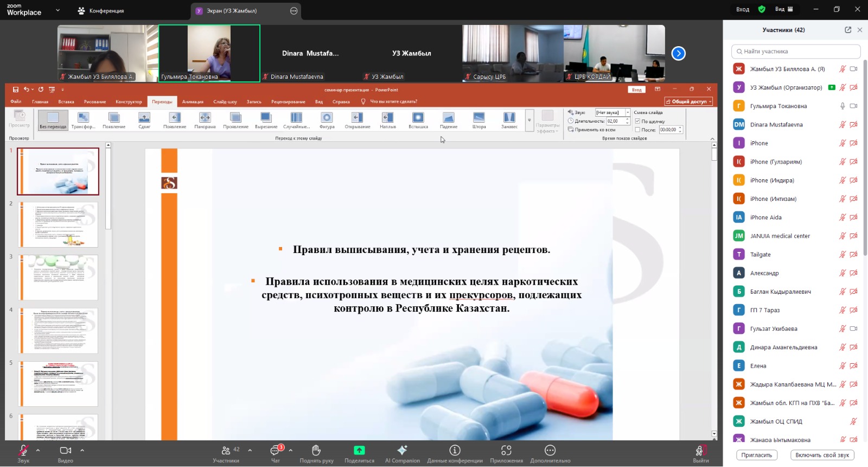This screenshot has width=868, height=467.
Task: Select the Fall Over transition icon
Action: click(x=448, y=120)
